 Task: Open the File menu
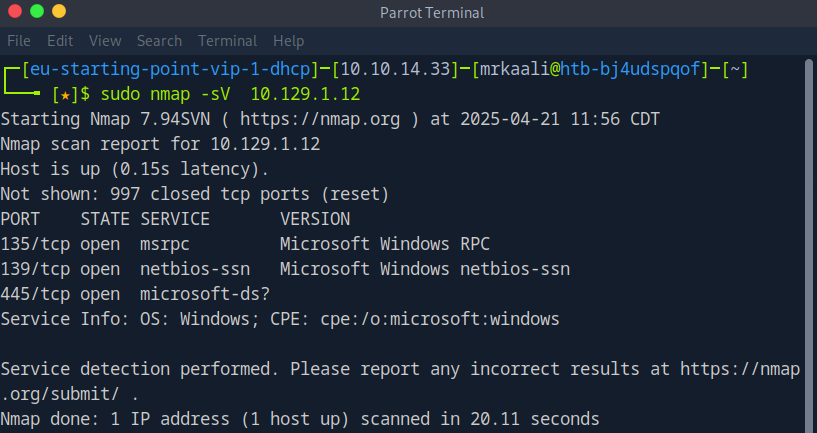pyautogui.click(x=19, y=41)
